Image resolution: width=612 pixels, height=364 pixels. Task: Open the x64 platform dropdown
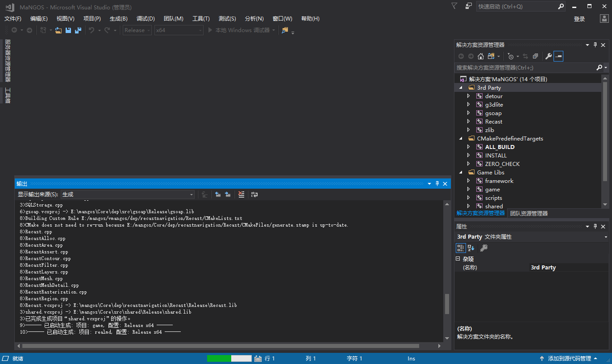[179, 30]
